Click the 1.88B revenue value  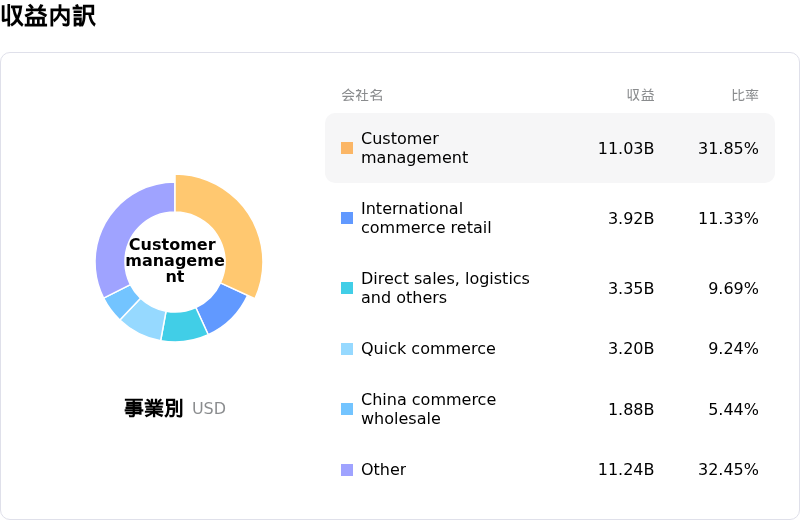(631, 409)
